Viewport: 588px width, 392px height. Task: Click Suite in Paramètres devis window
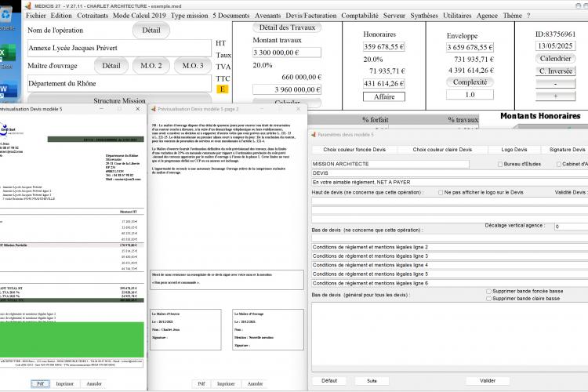(372, 381)
